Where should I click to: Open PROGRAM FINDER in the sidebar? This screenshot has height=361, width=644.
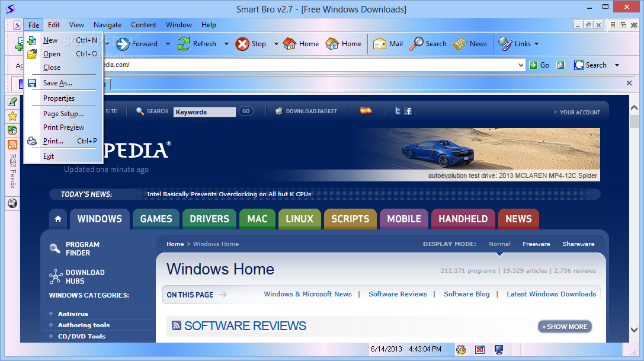coord(75,249)
